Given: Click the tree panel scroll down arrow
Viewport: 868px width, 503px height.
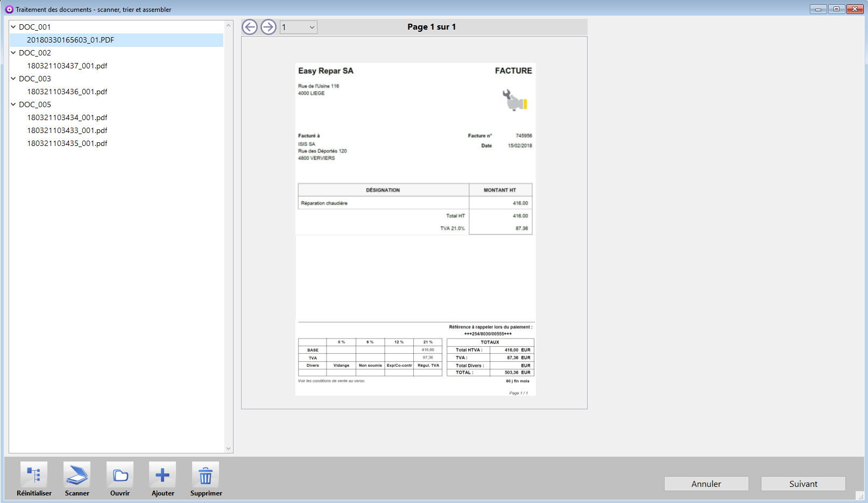Looking at the screenshot, I should pyautogui.click(x=228, y=448).
